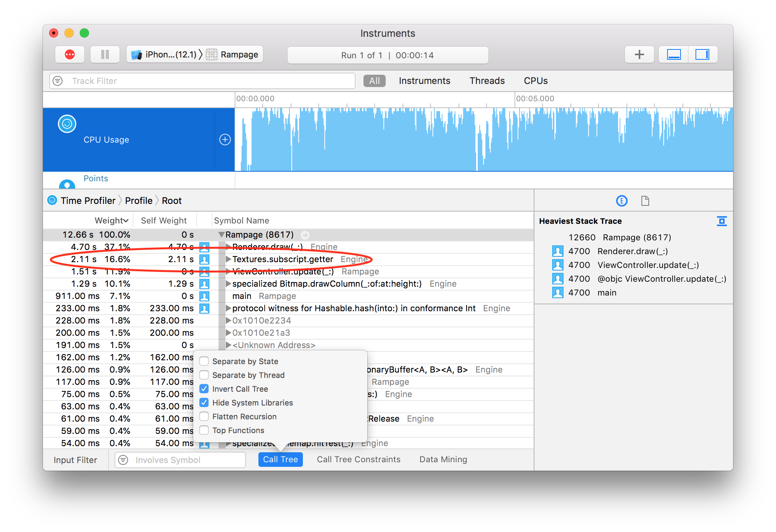
Task: Enable Separate by State checkbox
Action: [204, 361]
